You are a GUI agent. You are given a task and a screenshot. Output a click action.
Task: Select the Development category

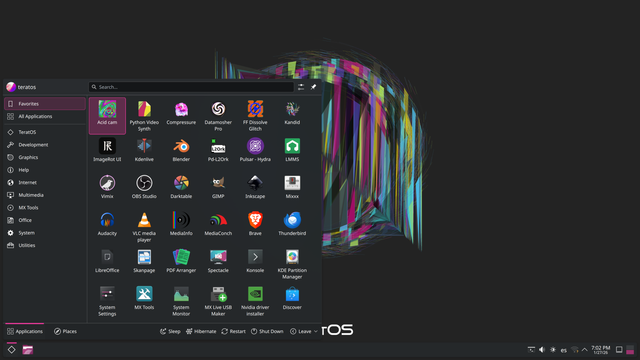45,144
